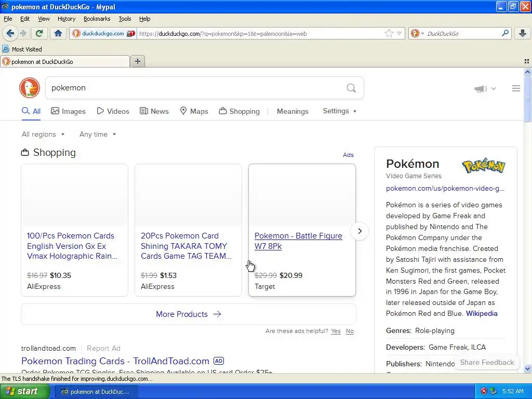Open the File menu

pos(8,19)
